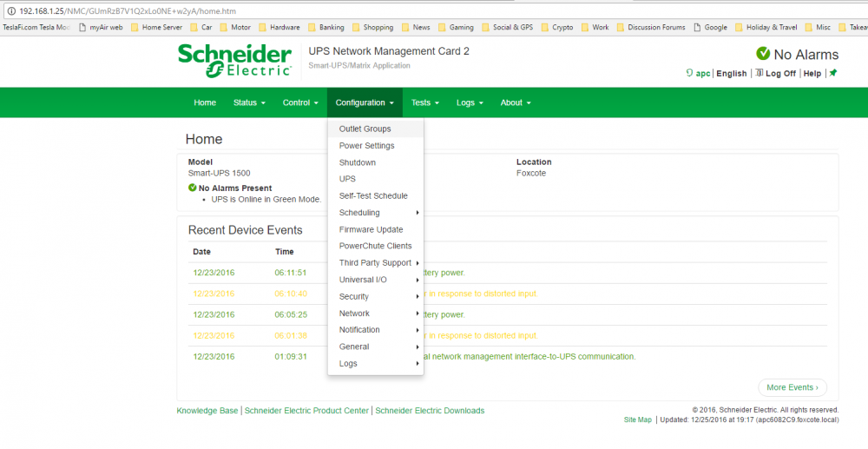Click the site info icon in address bar
868x449 pixels.
pyautogui.click(x=11, y=11)
